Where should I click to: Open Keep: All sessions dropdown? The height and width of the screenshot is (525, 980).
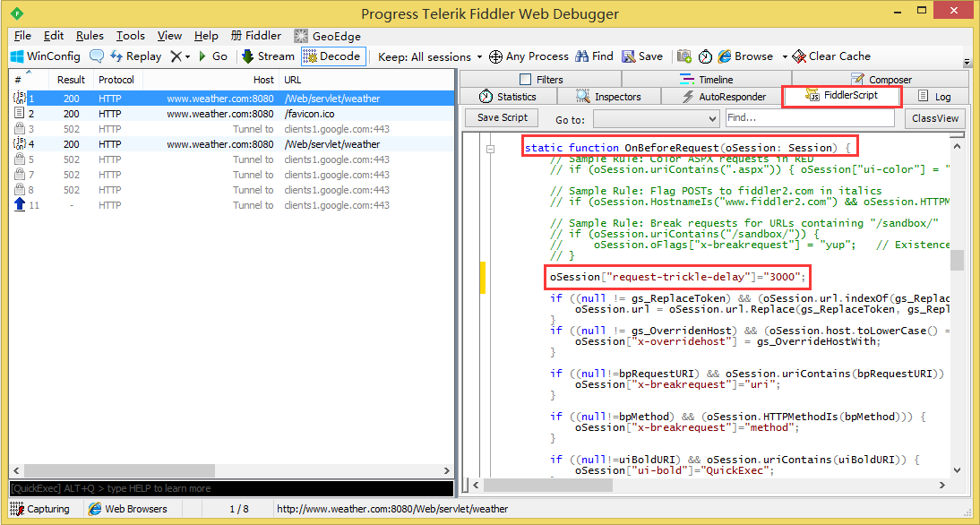431,56
